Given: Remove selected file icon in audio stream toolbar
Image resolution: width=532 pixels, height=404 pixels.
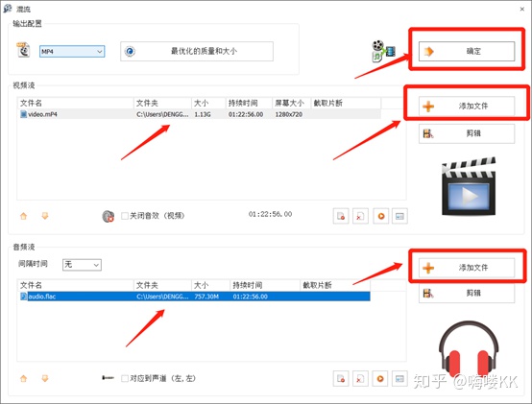Looking at the screenshot, I should click(341, 379).
